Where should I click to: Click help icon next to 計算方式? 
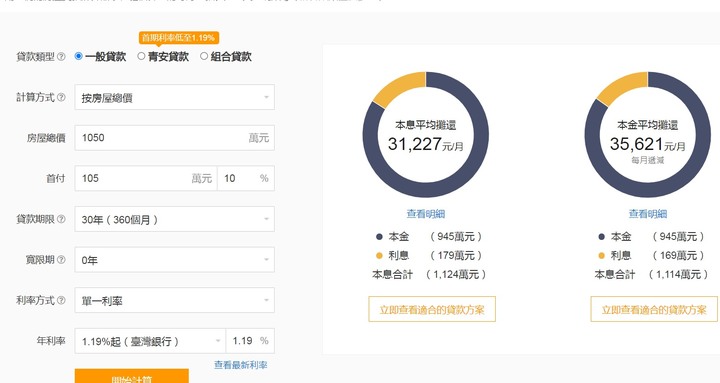pos(61,97)
